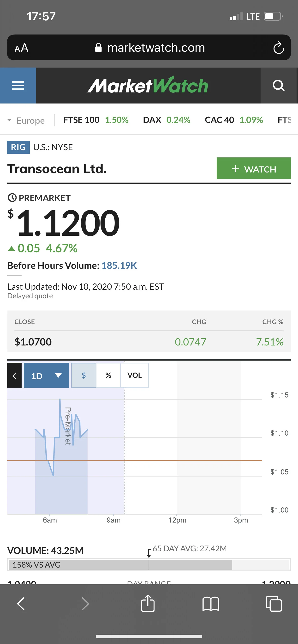Expand the Europe markets region dropdown

26,121
